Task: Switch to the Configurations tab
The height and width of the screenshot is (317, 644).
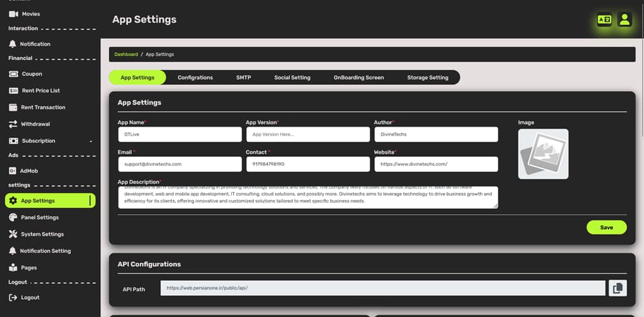Action: pyautogui.click(x=195, y=77)
